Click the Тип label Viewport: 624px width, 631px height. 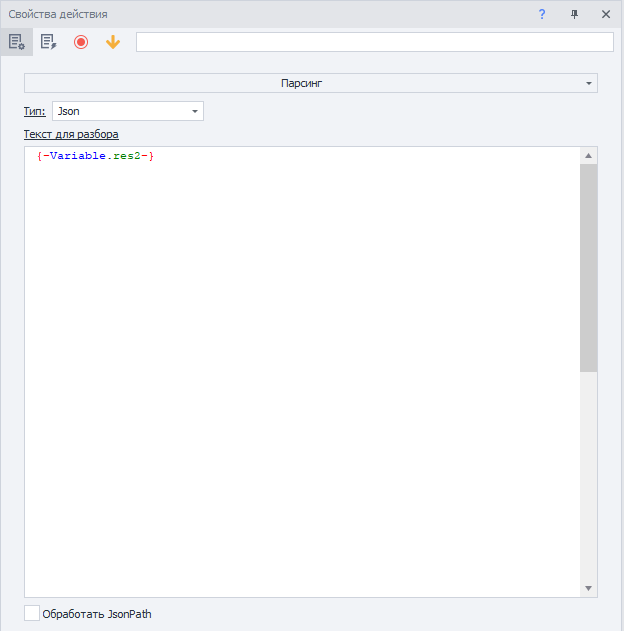pyautogui.click(x=35, y=111)
